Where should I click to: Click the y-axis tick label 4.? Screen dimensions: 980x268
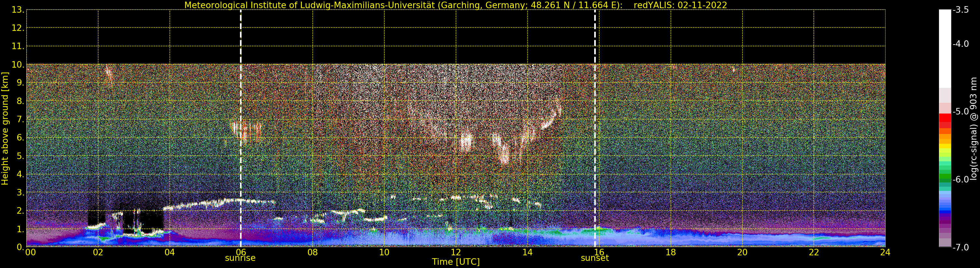tap(20, 174)
